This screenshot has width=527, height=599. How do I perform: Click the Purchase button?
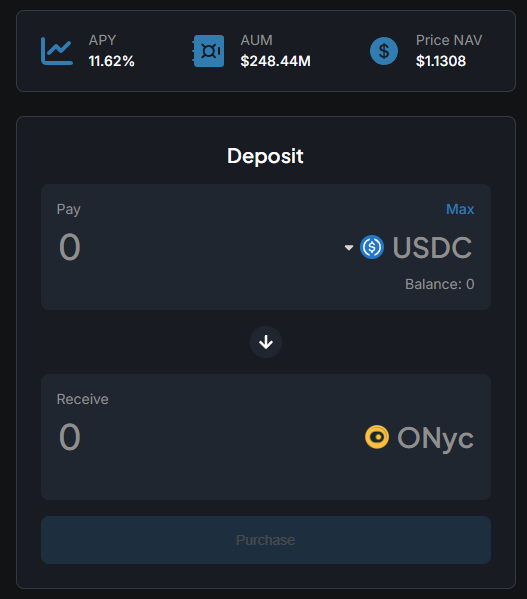click(x=266, y=540)
